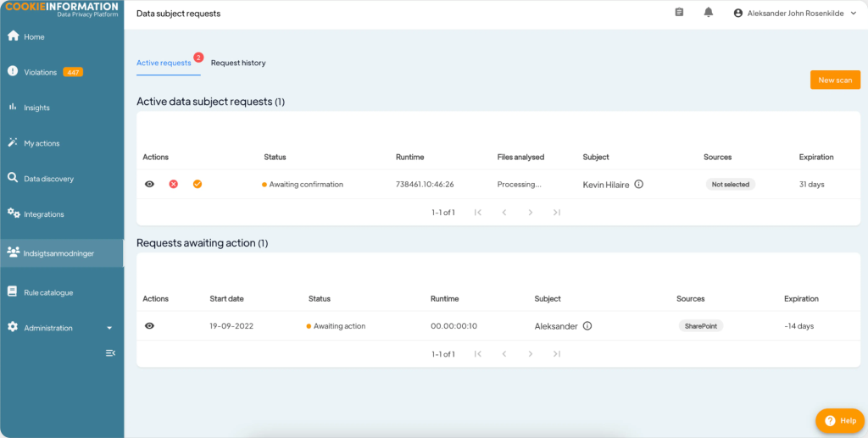Click runtime 738461.10:46:26

(x=425, y=184)
